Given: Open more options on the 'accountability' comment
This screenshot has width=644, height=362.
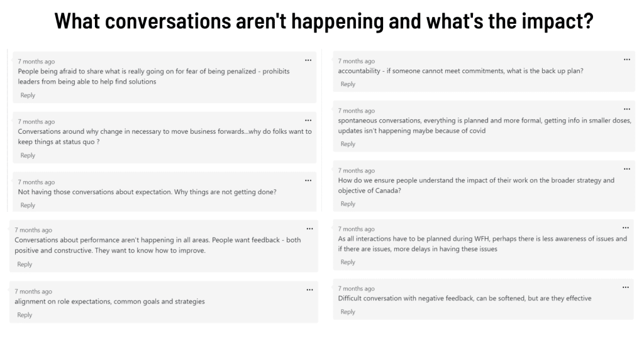Looking at the screenshot, I should click(x=626, y=60).
